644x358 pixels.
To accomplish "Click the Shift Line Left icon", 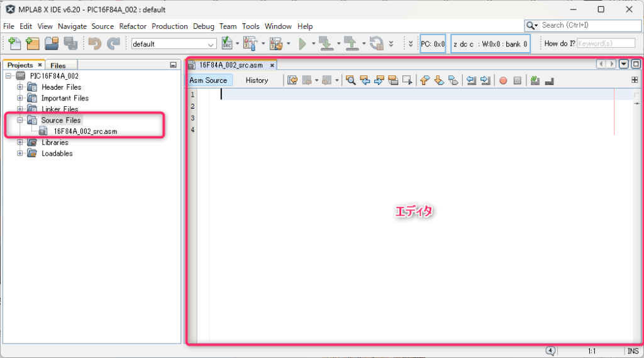I will click(x=471, y=80).
